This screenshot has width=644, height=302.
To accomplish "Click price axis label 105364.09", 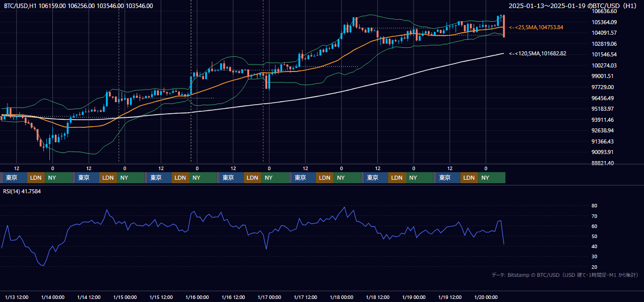I will (x=604, y=22).
